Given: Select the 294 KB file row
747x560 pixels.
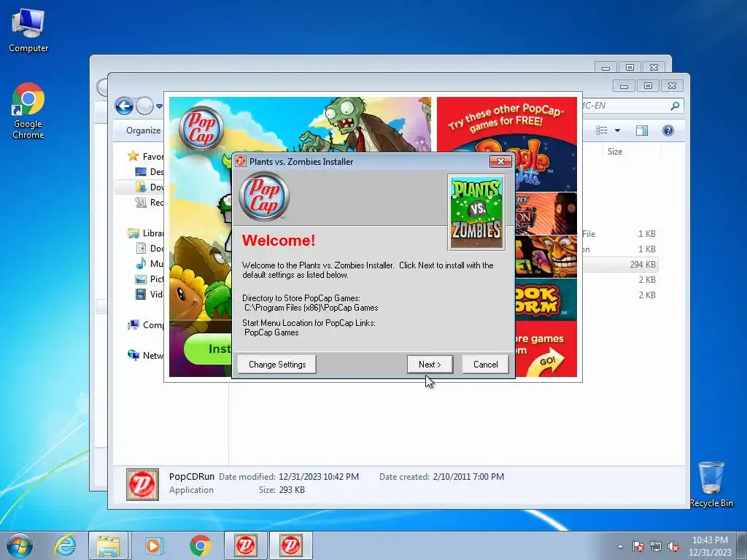Looking at the screenshot, I should 620,264.
